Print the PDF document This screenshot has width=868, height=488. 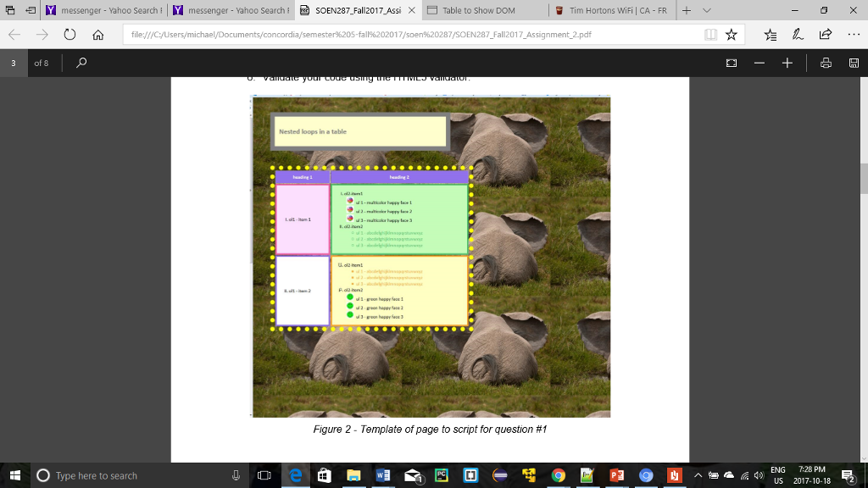click(826, 63)
